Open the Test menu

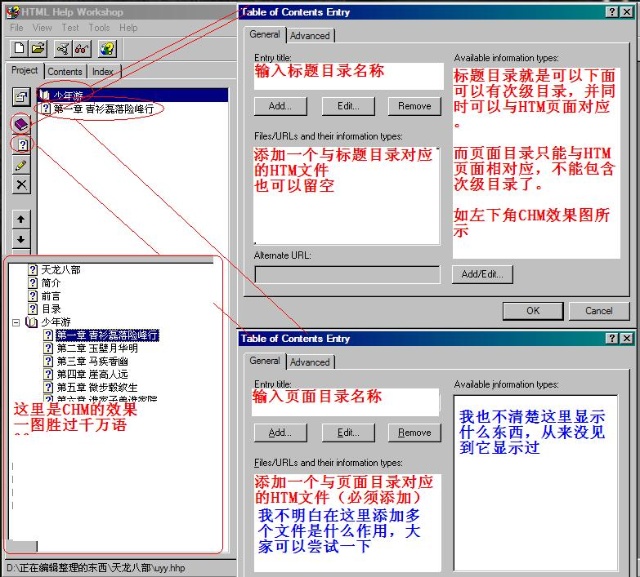[x=70, y=27]
